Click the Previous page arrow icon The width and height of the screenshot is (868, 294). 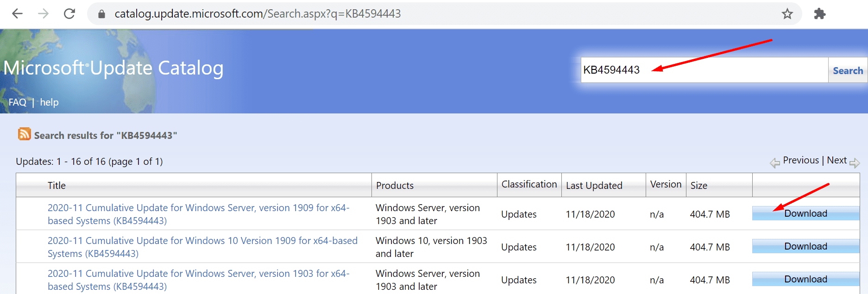point(775,163)
